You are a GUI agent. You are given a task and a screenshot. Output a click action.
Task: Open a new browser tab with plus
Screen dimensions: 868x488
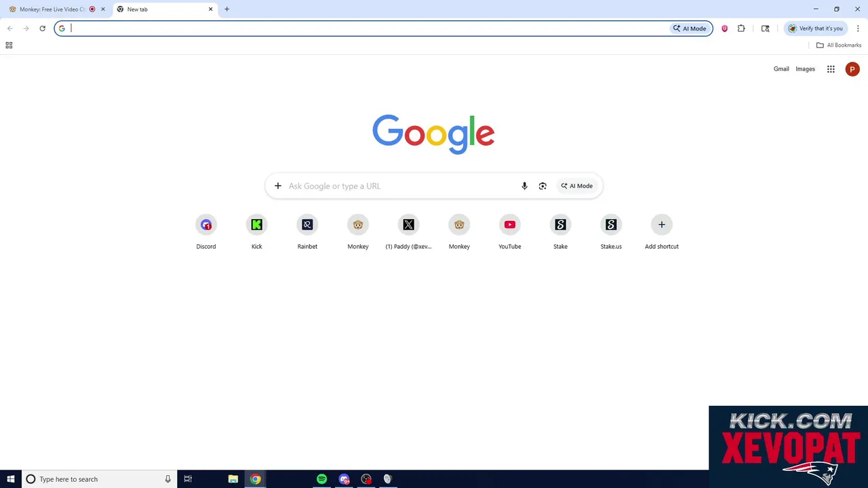(x=226, y=9)
